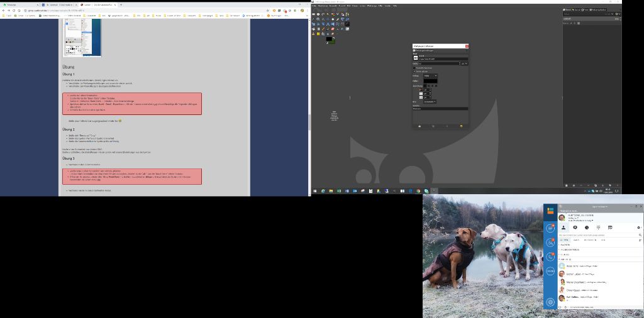Click the search magnifier in softphone
This screenshot has width=644, height=318.
[640, 235]
